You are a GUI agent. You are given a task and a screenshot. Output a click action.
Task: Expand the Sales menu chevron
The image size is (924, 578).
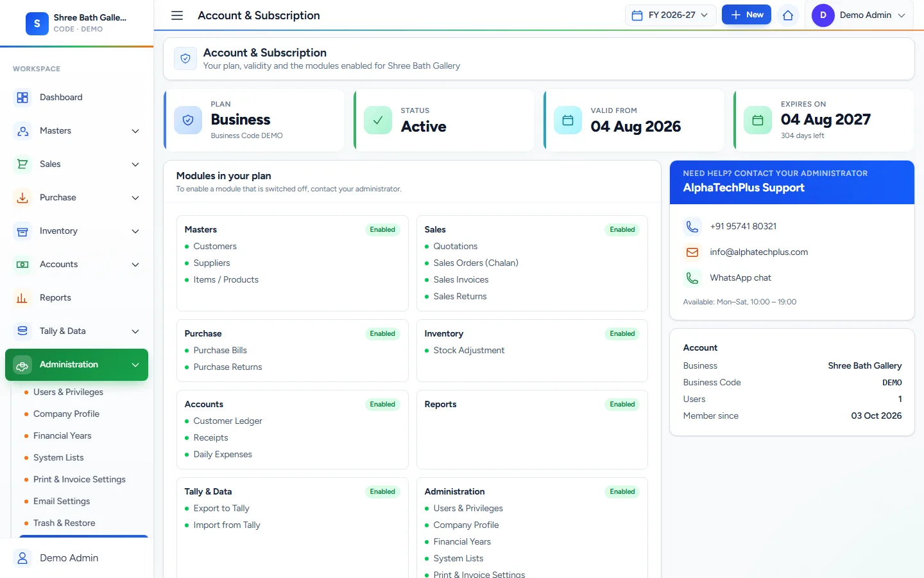click(x=135, y=164)
